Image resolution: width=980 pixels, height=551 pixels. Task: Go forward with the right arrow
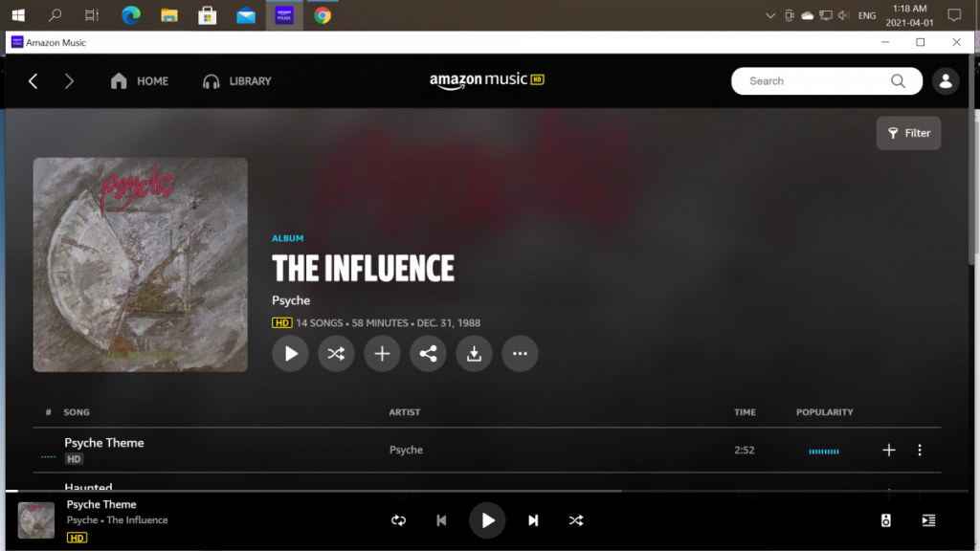[x=69, y=81]
